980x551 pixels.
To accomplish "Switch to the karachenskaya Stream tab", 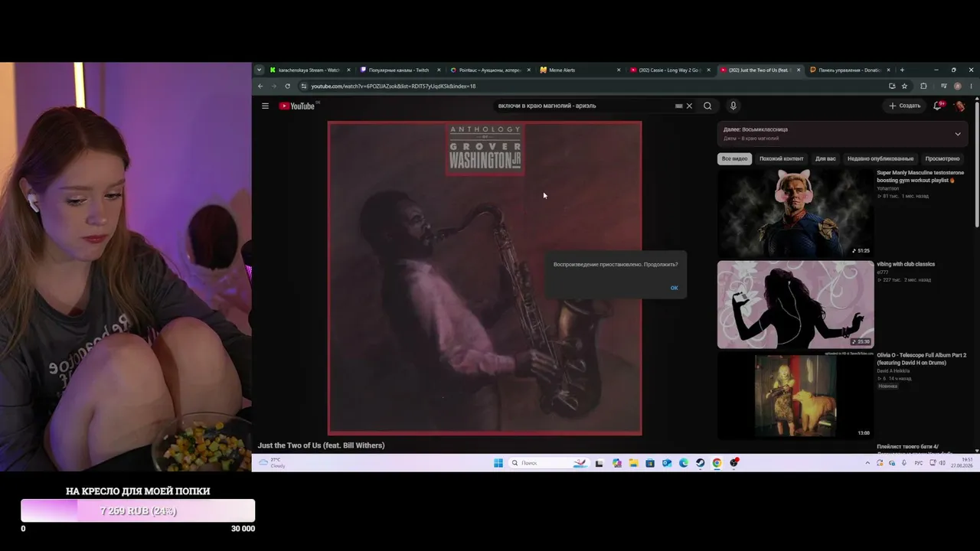I will click(x=310, y=70).
